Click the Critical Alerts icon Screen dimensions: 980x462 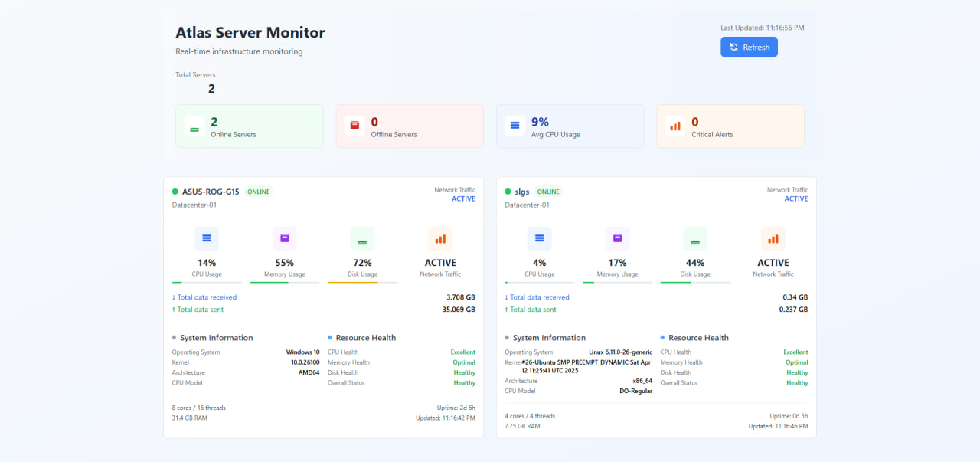(675, 125)
